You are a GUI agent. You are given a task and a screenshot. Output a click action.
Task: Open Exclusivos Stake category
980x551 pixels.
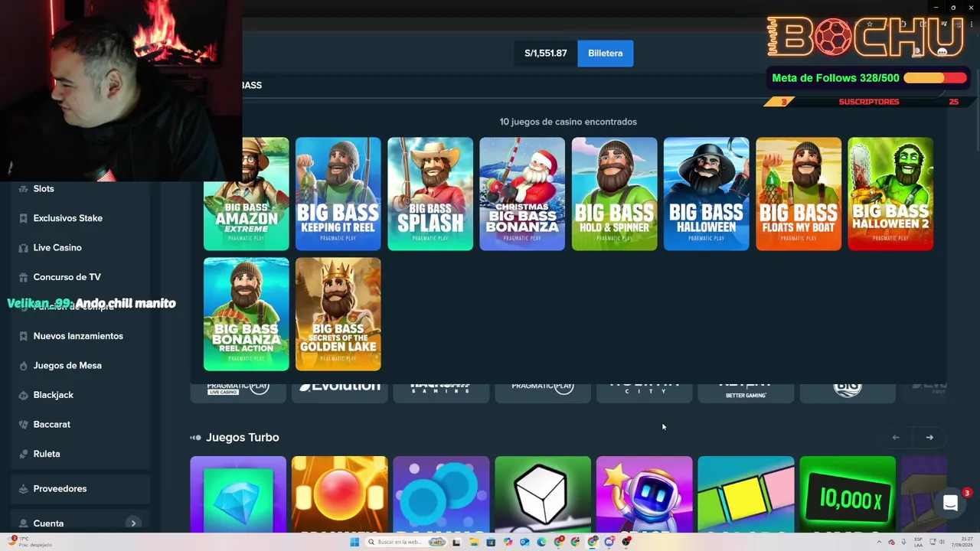coord(67,218)
